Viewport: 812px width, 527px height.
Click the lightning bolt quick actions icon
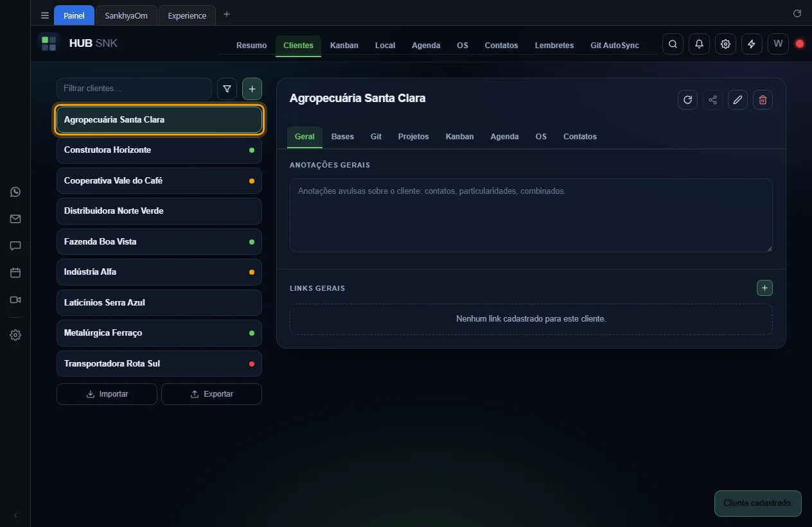click(x=752, y=44)
